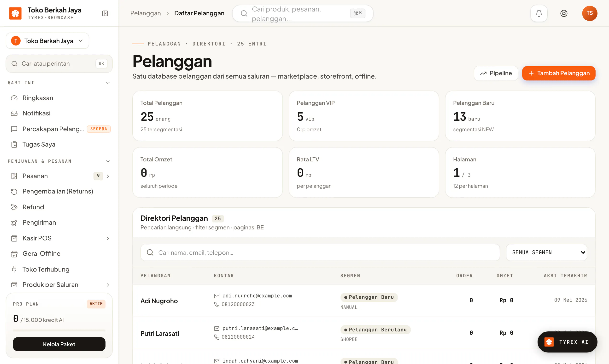Screen dimensions: 609x364
Task: Click the Percakapan Pelanggan chat icon
Action: coord(14,129)
